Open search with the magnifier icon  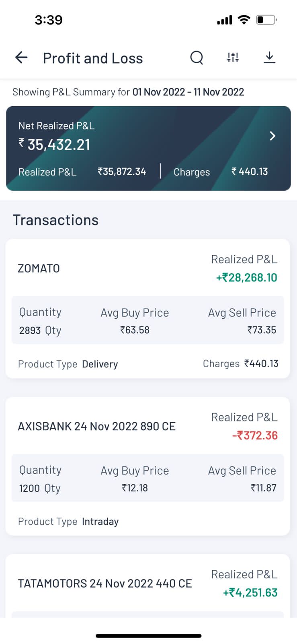point(197,58)
